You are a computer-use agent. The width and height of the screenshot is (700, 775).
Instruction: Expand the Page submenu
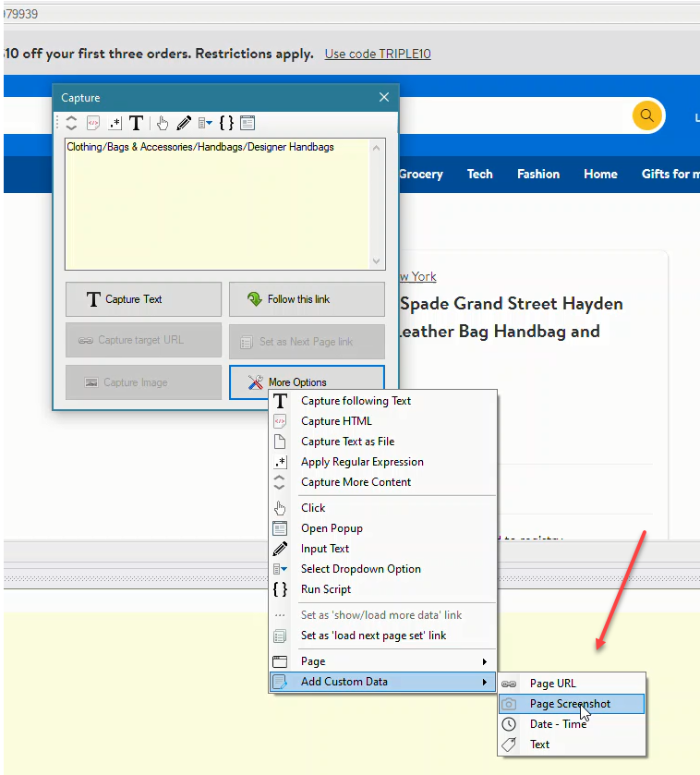(382, 661)
